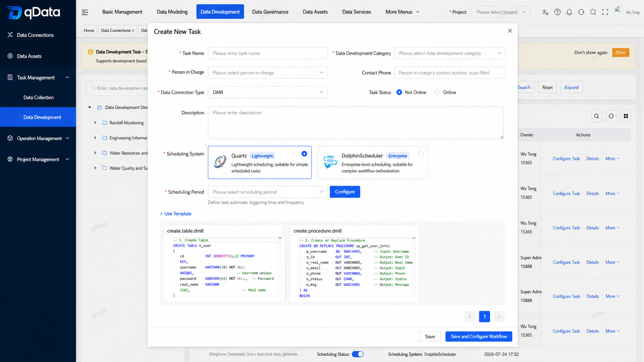Click the Save button

pos(430,337)
